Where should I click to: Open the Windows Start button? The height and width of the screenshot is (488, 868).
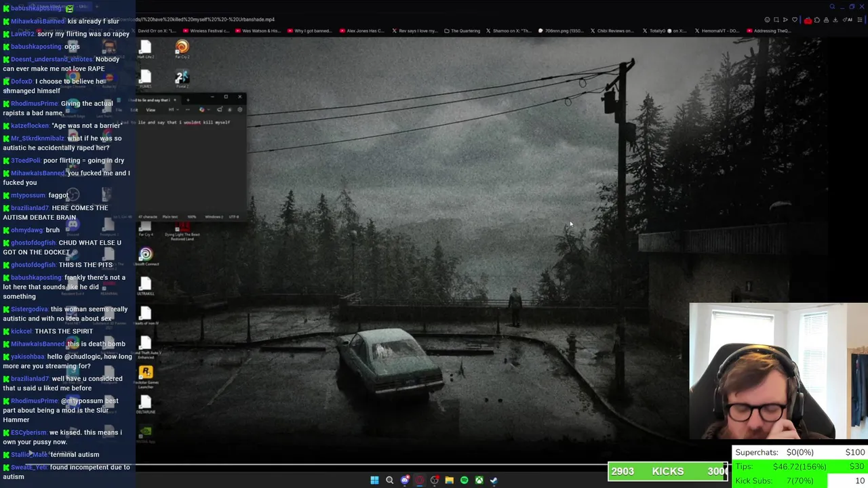tap(374, 480)
